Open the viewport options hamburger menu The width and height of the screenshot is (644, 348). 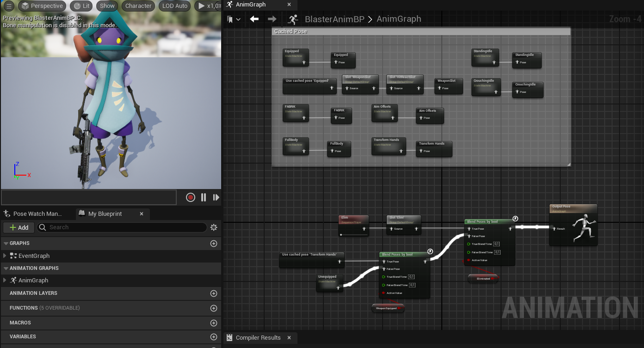click(x=9, y=6)
